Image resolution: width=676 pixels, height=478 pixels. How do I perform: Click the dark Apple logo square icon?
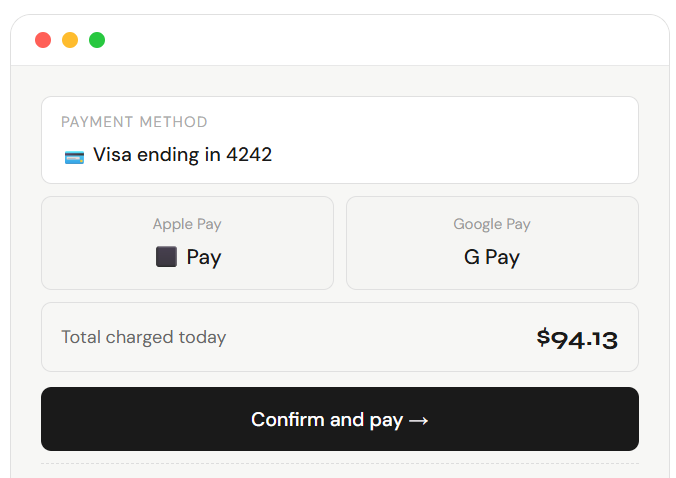[x=166, y=257]
